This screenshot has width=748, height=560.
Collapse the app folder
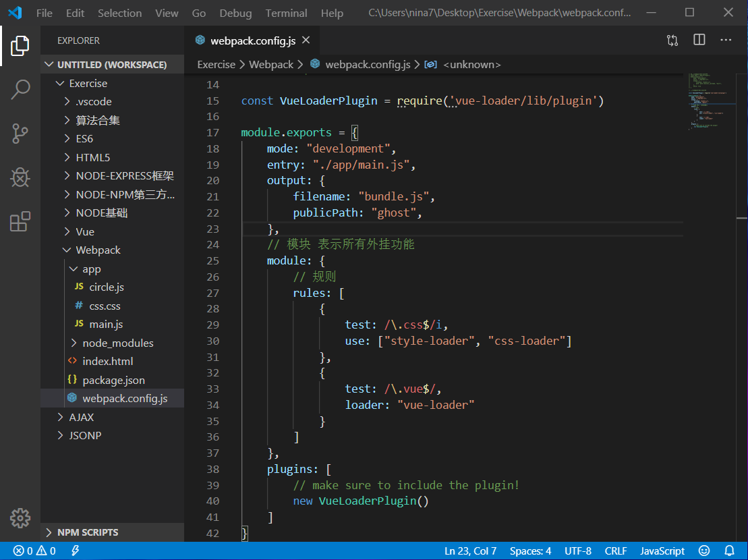tap(112, 269)
